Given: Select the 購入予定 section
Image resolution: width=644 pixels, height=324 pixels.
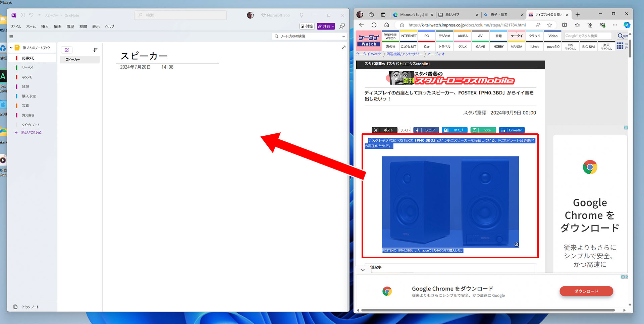Looking at the screenshot, I should 29,96.
